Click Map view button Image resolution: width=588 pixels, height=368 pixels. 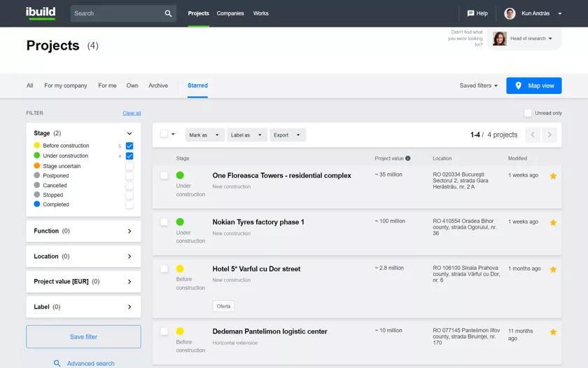(x=534, y=86)
